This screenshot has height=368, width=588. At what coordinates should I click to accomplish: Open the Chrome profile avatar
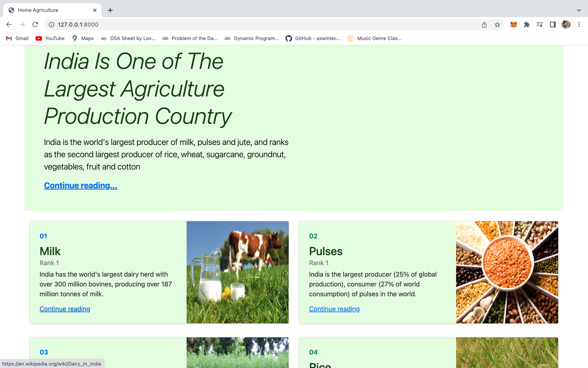coord(566,25)
